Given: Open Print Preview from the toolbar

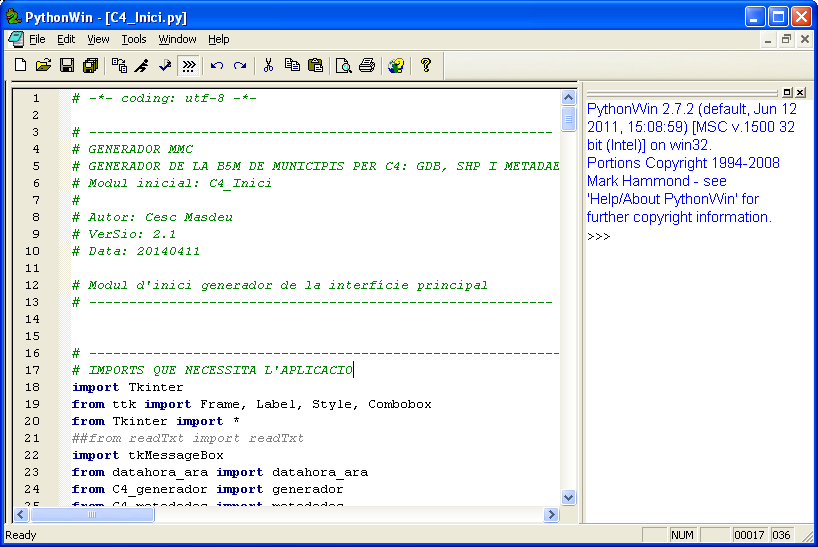Looking at the screenshot, I should pyautogui.click(x=343, y=65).
